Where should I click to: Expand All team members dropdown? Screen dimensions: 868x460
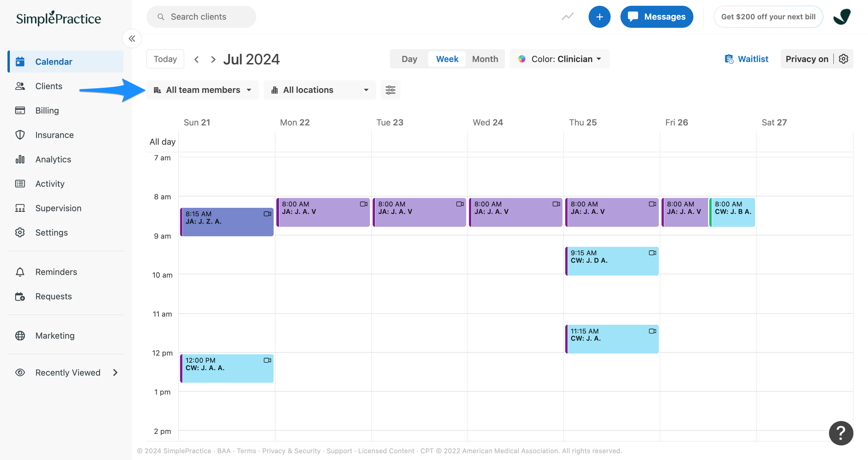(x=202, y=90)
